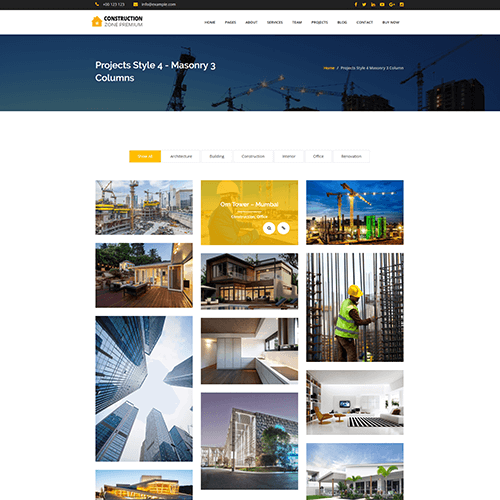Open the skyscrapers from below thumbnail
500x500 pixels.
coord(144,389)
